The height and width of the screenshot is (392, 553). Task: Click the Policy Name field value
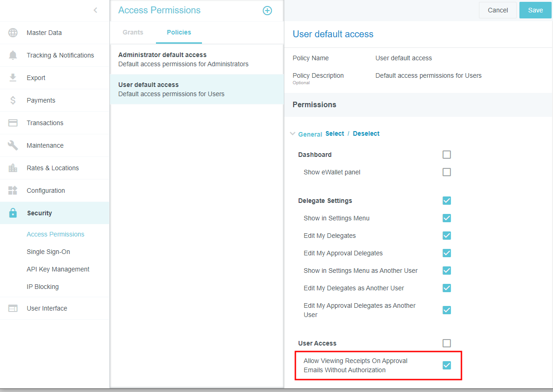click(x=403, y=58)
